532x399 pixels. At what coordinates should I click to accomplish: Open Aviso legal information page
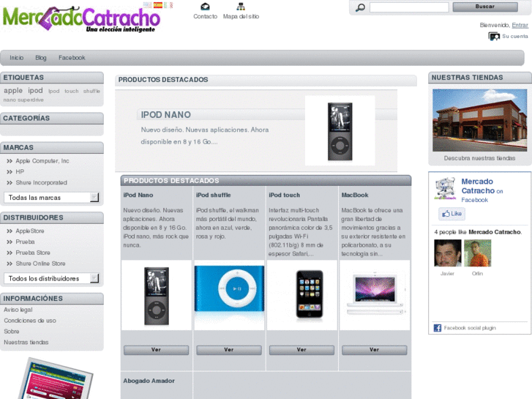(x=18, y=310)
